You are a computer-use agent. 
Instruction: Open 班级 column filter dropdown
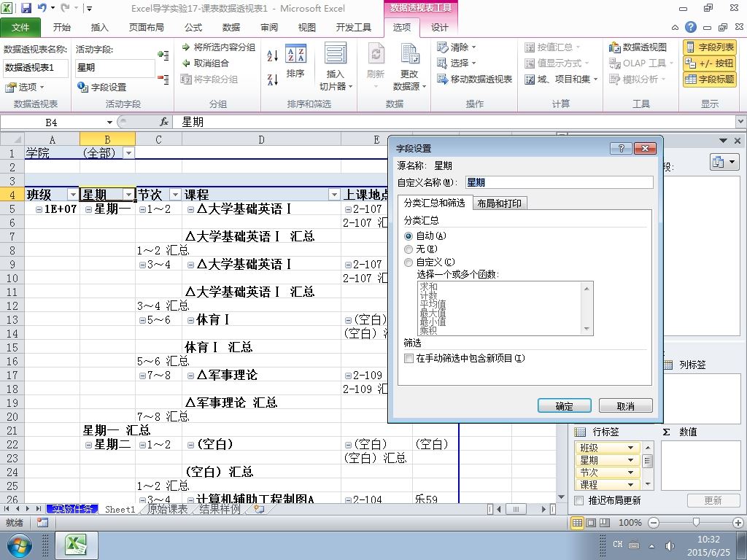tap(73, 195)
